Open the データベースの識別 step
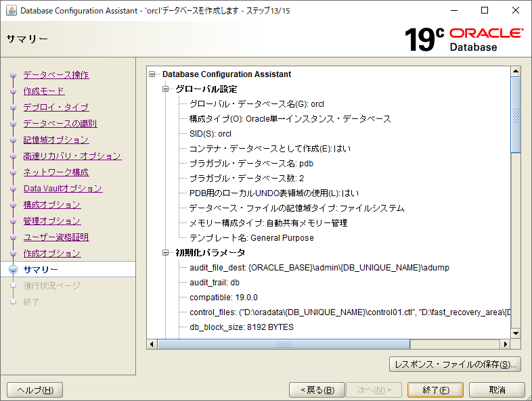The width and height of the screenshot is (532, 401). point(60,123)
